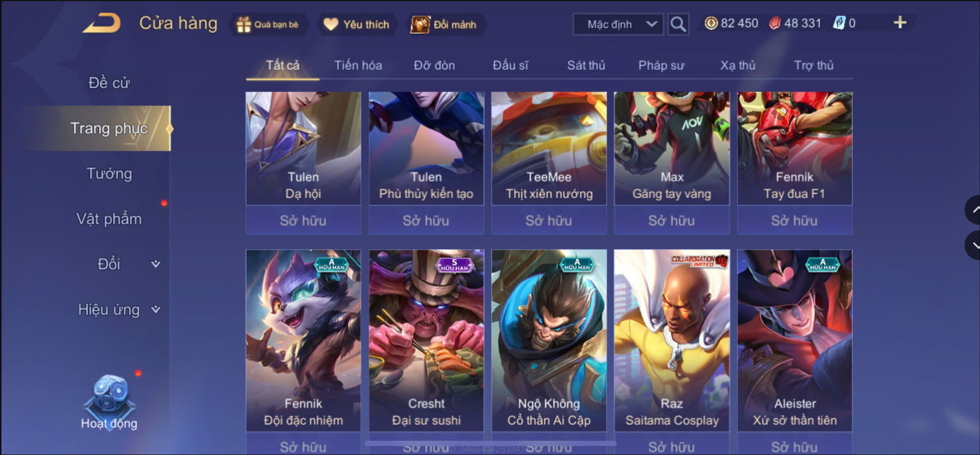Open the Mặc định sort dropdown
980x455 pixels.
(618, 25)
